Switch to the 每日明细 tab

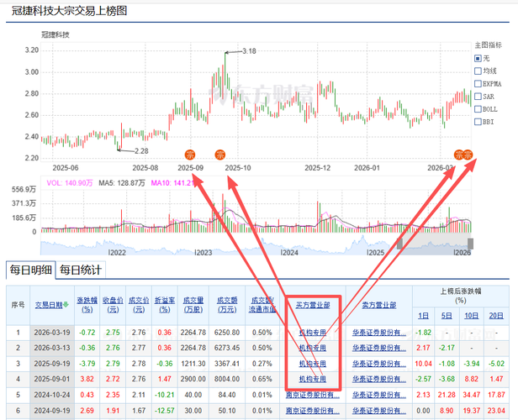pyautogui.click(x=31, y=270)
